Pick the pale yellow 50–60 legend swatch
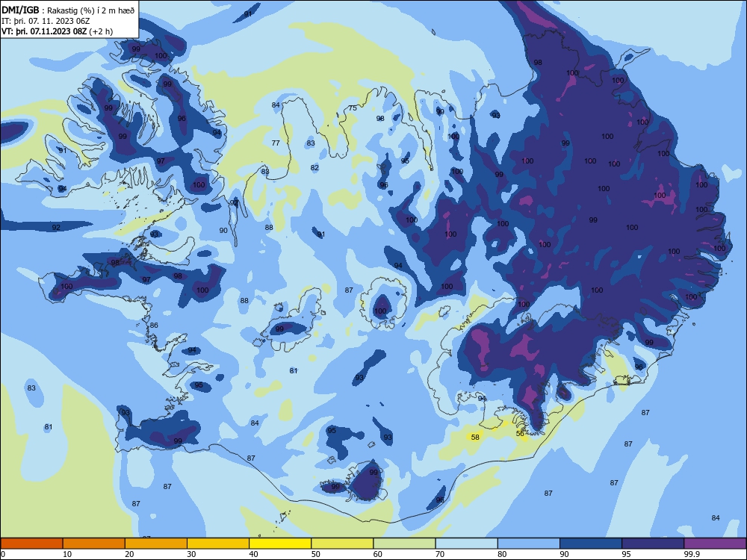Viewport: 747px width, 560px height. [342, 544]
